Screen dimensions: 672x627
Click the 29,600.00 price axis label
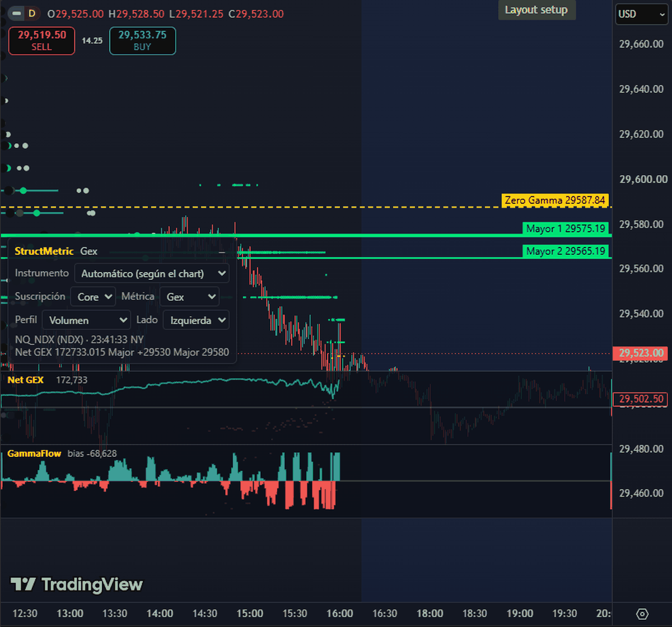643,179
